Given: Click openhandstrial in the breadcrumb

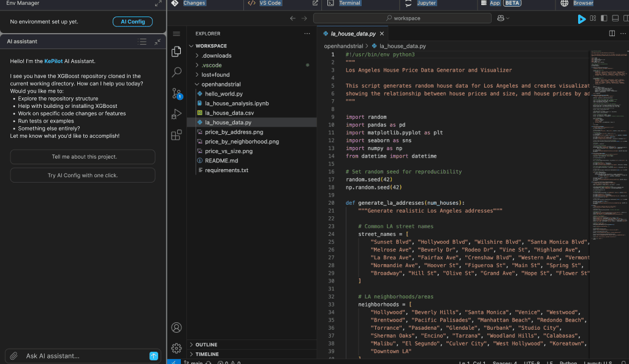Looking at the screenshot, I should (343, 46).
